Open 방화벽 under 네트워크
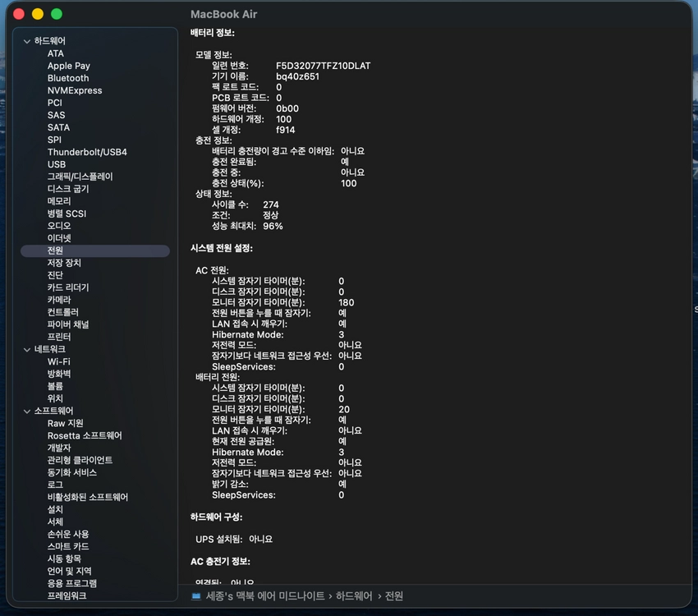The image size is (698, 616). pos(59,374)
